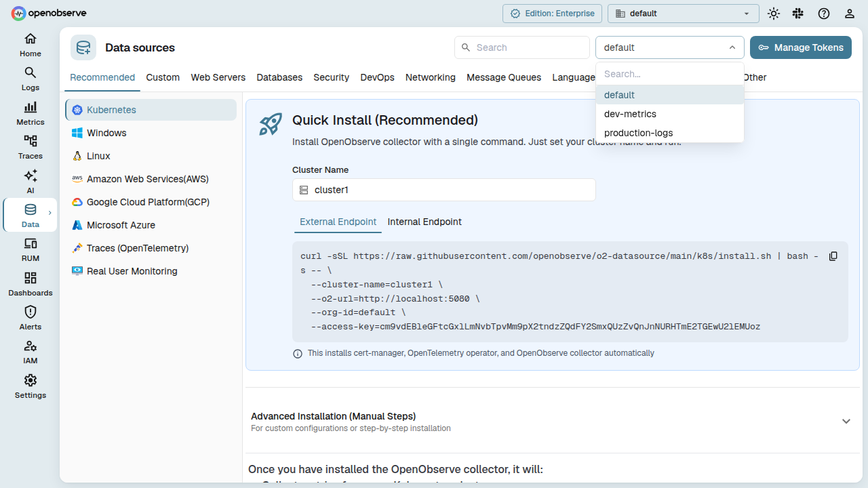Click the Data sources header icon
The height and width of the screenshot is (488, 868).
83,47
